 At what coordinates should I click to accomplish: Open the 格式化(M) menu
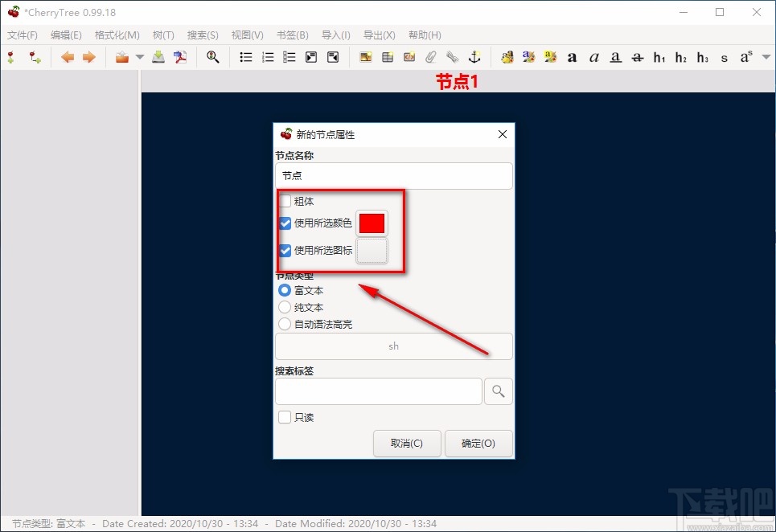point(117,35)
